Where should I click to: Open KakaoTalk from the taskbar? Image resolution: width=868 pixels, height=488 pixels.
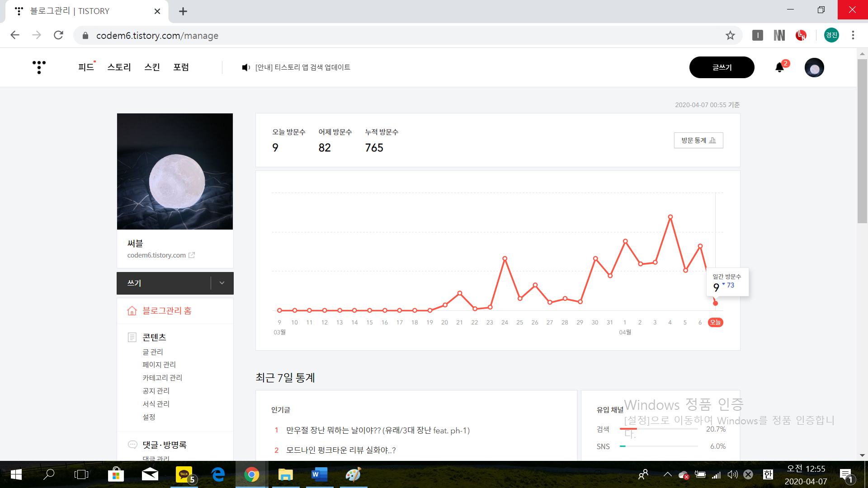[184, 474]
